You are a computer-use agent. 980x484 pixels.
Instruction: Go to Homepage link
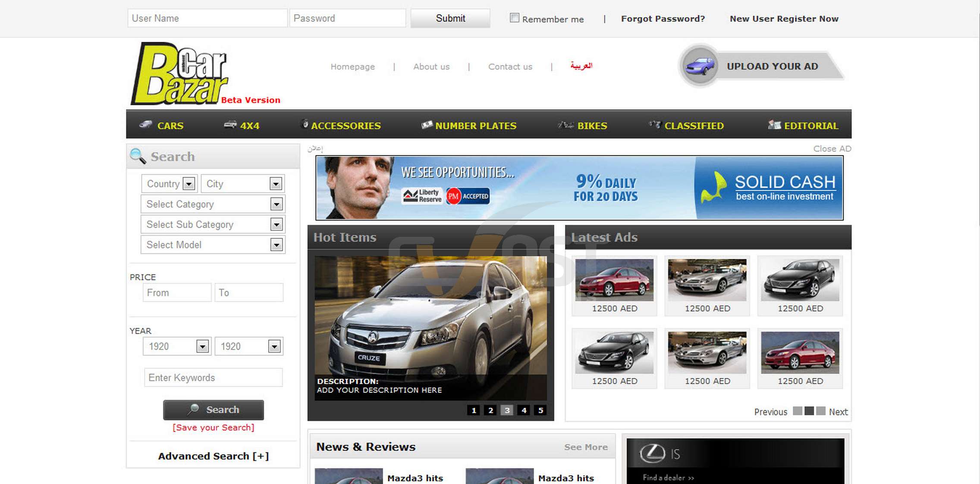tap(352, 66)
